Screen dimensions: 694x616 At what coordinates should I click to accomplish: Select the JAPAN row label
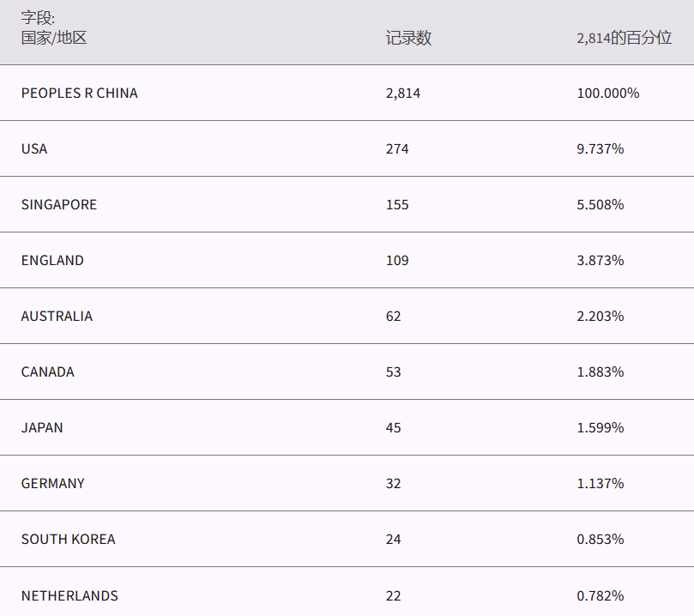[42, 427]
